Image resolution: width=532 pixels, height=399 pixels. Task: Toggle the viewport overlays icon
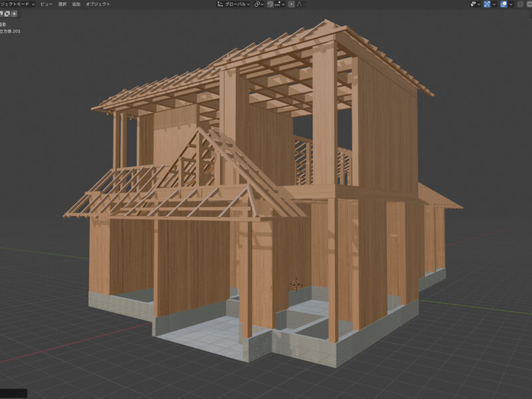pos(503,4)
